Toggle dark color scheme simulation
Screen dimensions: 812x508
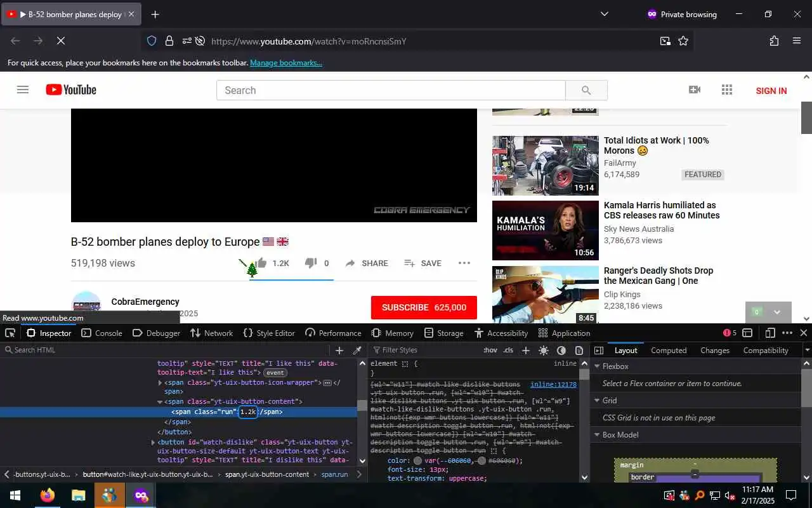tap(561, 351)
